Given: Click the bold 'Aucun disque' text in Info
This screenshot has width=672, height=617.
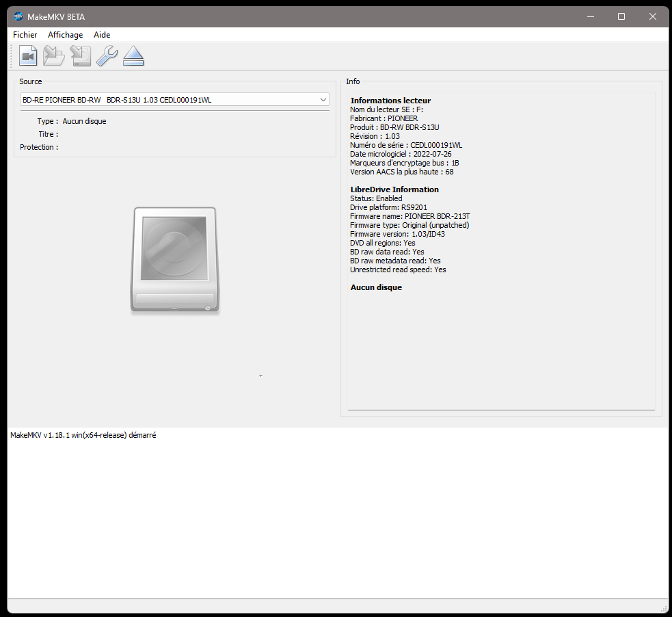Looking at the screenshot, I should pos(376,287).
